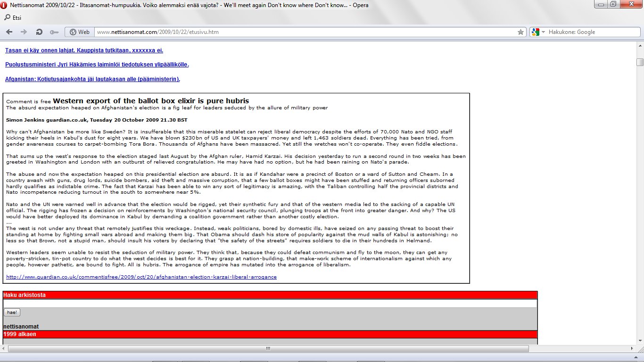Reload the current page
This screenshot has width=644, height=362.
pyautogui.click(x=39, y=32)
